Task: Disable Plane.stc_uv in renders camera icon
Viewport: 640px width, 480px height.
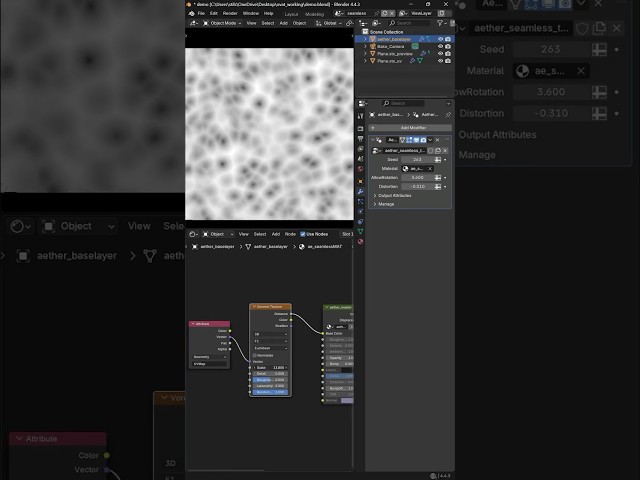Action: point(448,61)
